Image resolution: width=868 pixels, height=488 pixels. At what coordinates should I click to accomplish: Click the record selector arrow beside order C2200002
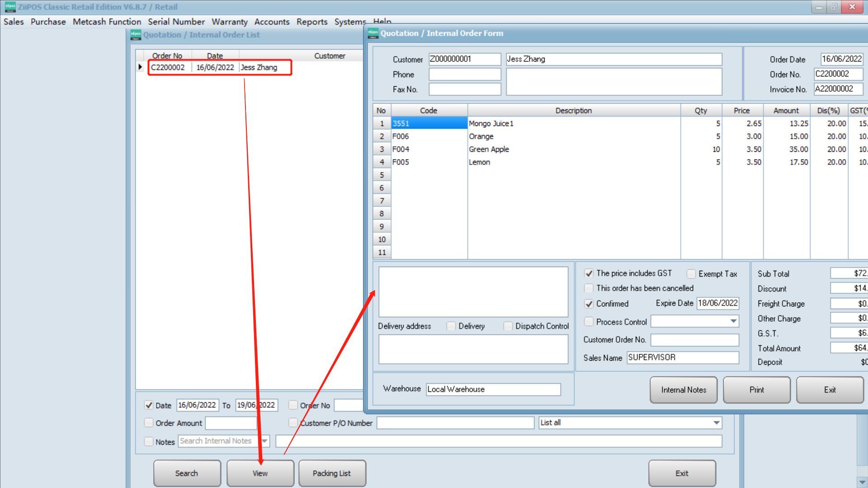tap(140, 67)
